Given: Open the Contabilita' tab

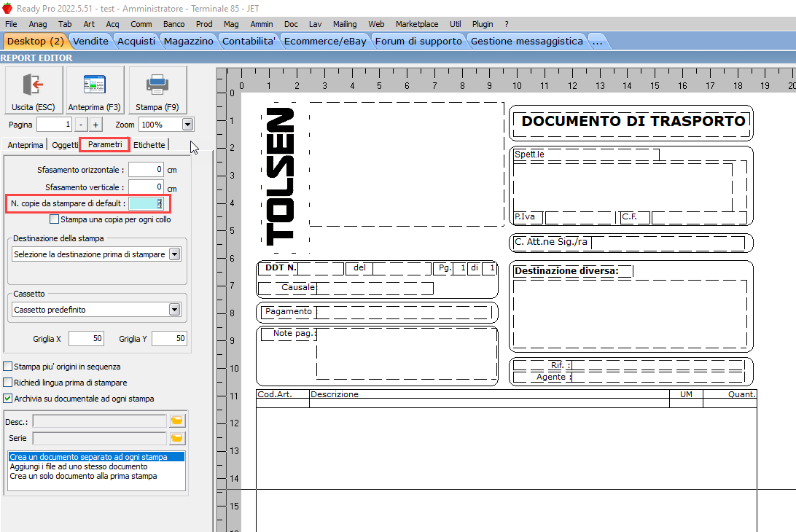Looking at the screenshot, I should pos(249,41).
